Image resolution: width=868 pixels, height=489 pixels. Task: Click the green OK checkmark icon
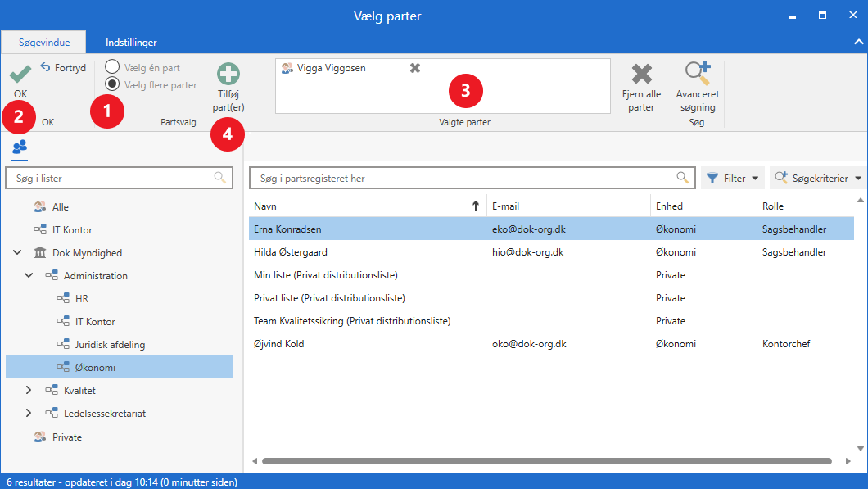click(x=20, y=75)
